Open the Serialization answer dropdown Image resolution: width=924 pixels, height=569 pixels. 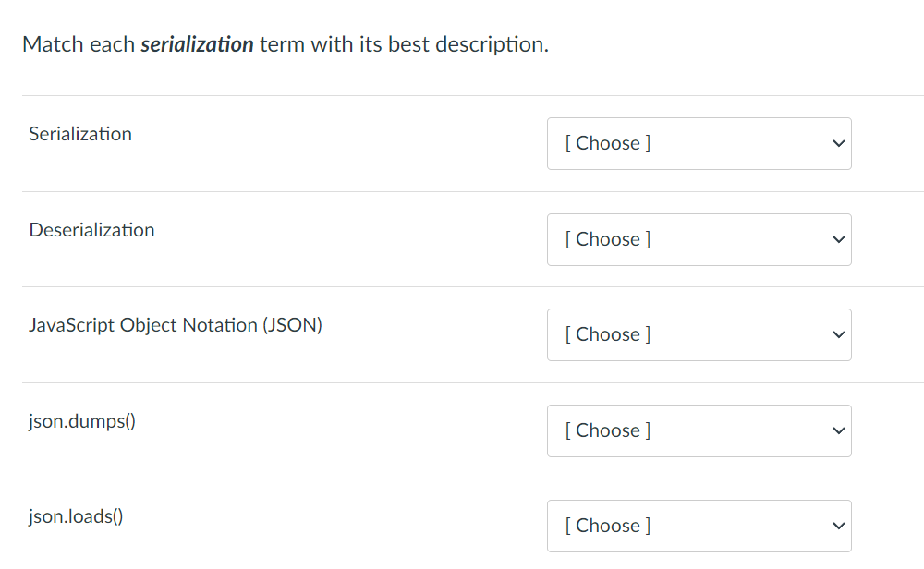click(x=699, y=143)
